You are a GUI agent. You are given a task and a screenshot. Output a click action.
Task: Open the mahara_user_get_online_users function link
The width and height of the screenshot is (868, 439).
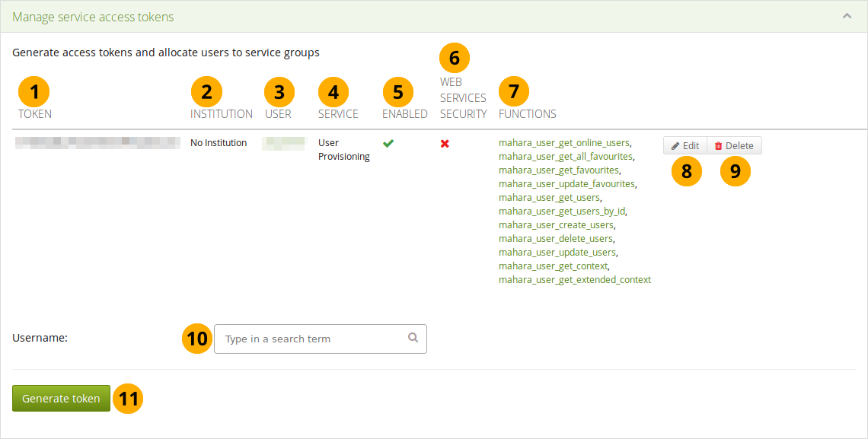click(x=563, y=142)
